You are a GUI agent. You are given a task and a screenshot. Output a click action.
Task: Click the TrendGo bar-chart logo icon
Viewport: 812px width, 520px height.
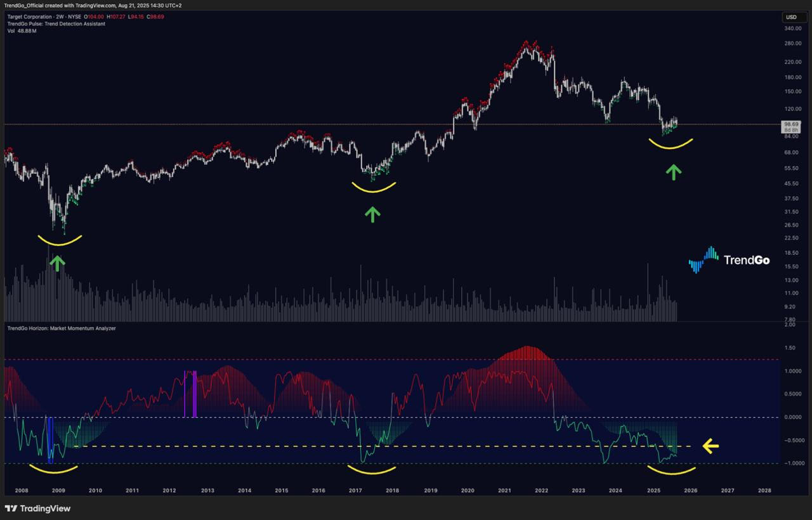(704, 259)
